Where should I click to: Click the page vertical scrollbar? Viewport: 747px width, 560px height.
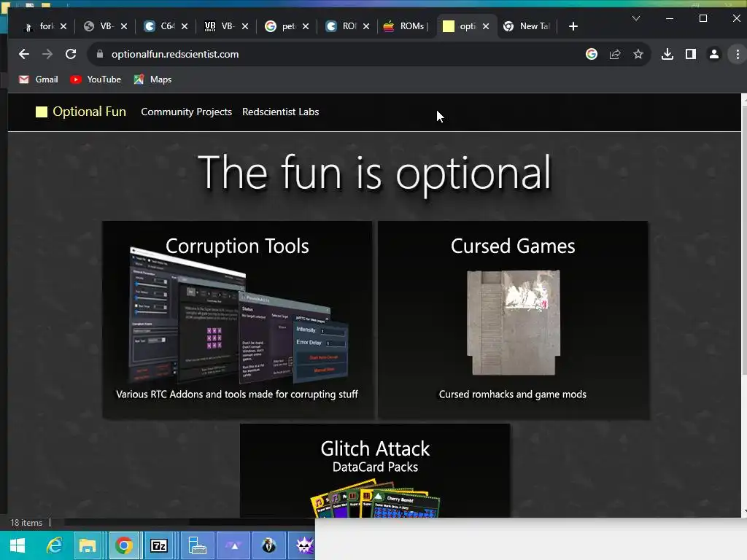click(x=744, y=238)
